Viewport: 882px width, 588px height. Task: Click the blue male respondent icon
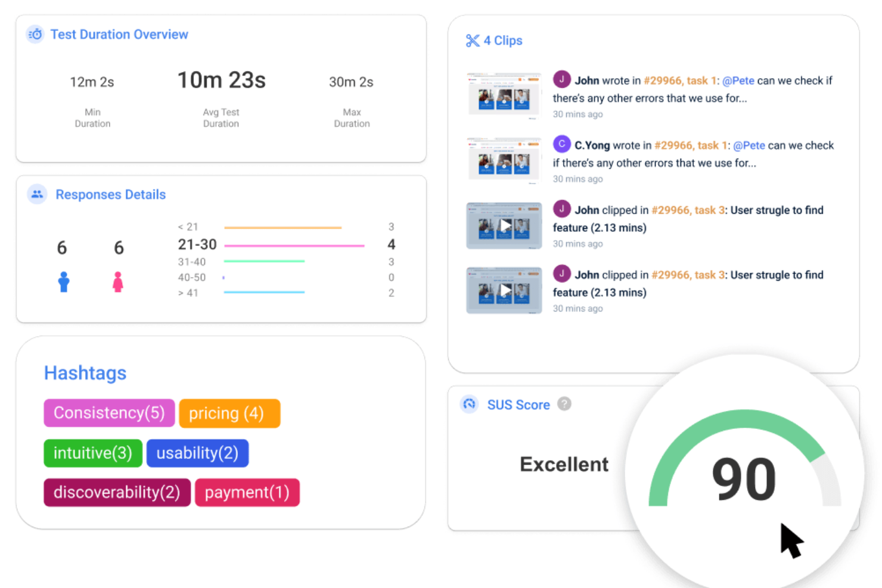(x=64, y=282)
